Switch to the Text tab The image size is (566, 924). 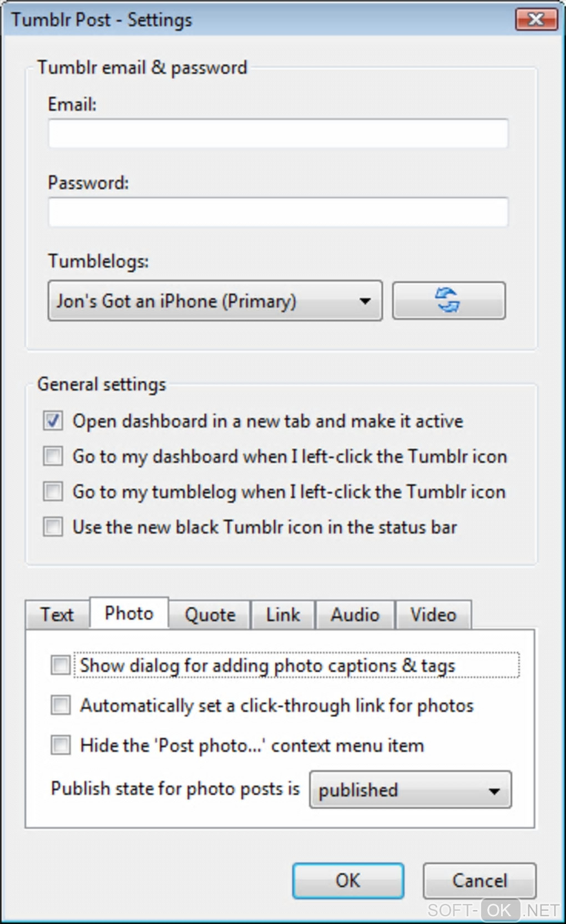tap(57, 615)
